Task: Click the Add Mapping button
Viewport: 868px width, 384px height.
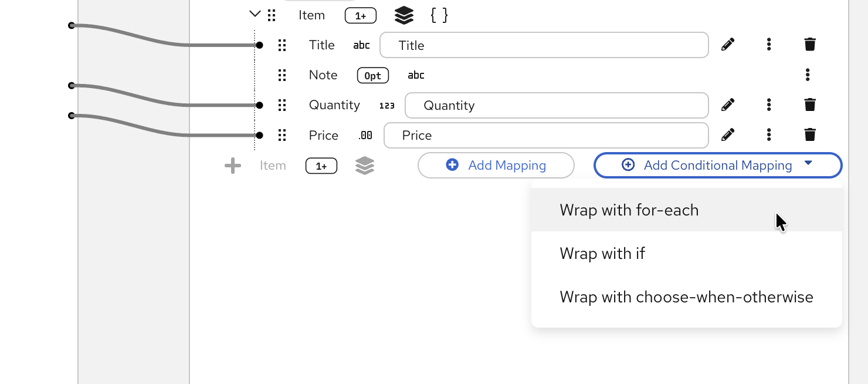Action: pos(496,165)
